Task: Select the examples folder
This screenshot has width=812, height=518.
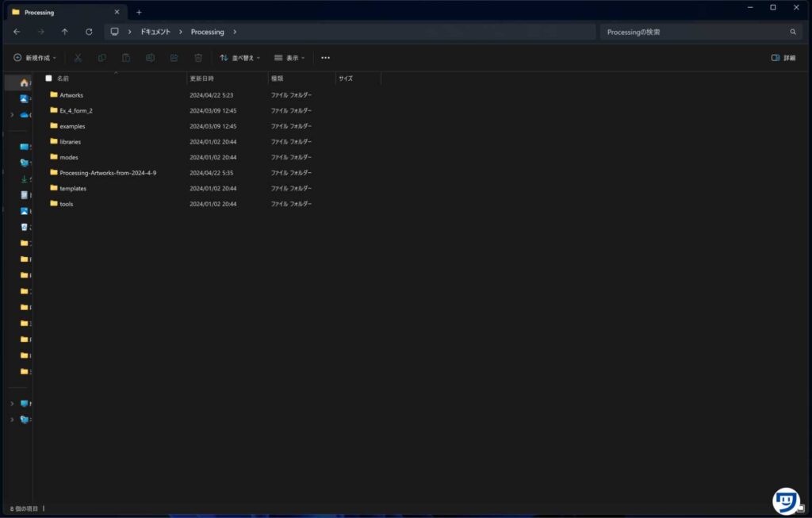Action: [72, 126]
